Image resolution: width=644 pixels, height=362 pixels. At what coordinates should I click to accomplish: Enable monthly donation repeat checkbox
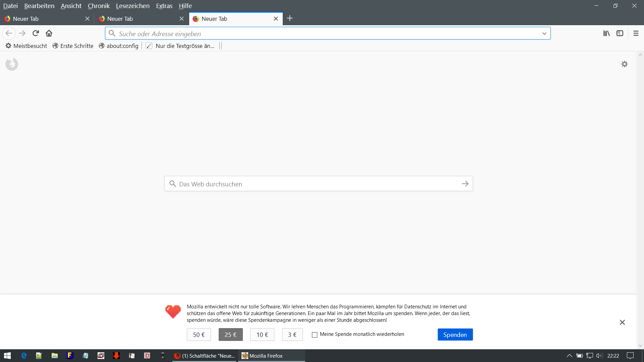[315, 335]
